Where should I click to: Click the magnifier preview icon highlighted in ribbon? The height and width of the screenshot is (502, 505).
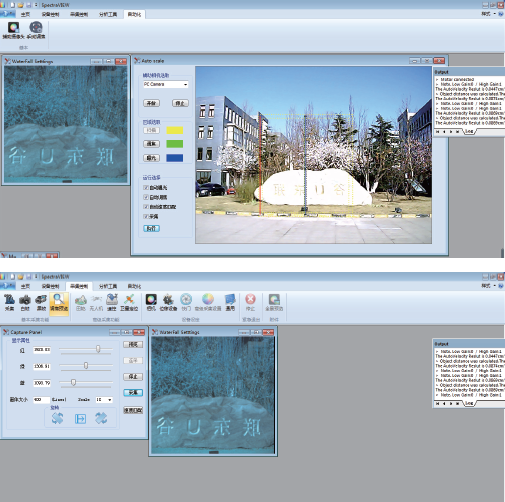pyautogui.click(x=59, y=302)
